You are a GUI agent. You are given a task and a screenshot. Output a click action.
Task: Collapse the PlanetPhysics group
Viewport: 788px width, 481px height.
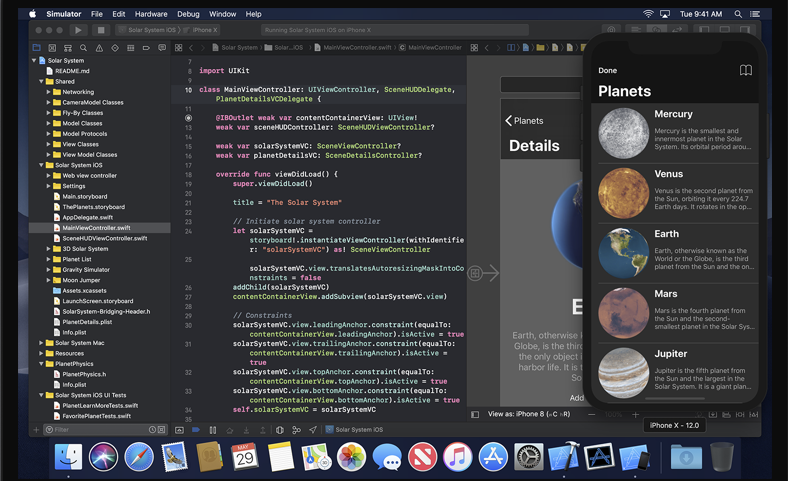pyautogui.click(x=41, y=364)
